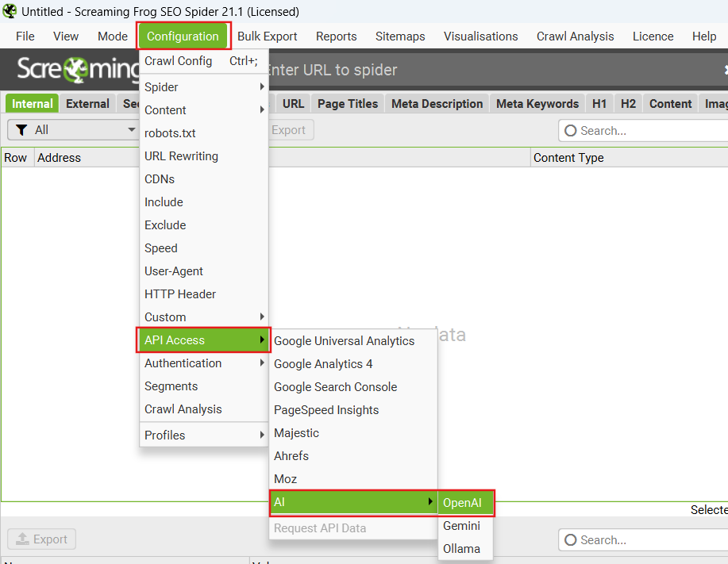Select Google Analytics 4

353,364
